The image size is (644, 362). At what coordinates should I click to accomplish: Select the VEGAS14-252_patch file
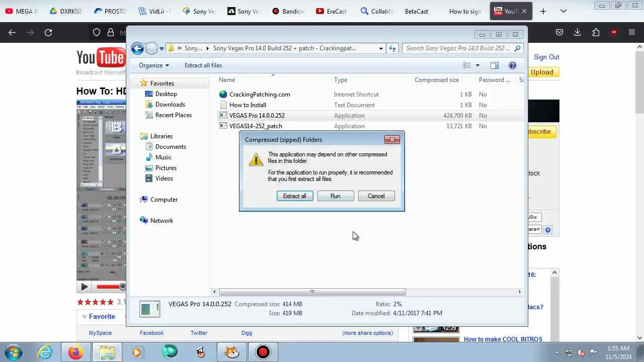click(x=256, y=126)
